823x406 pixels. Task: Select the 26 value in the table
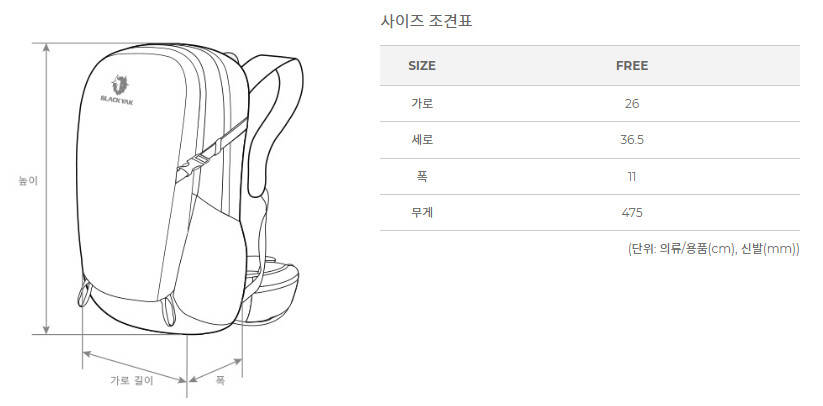(632, 103)
